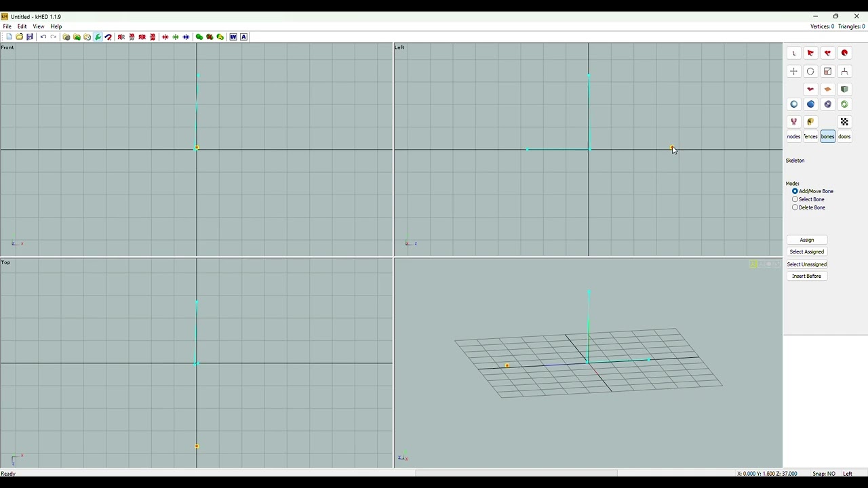Screen dimensions: 868x488
Task: Click the Select Assigned button
Action: point(807,252)
